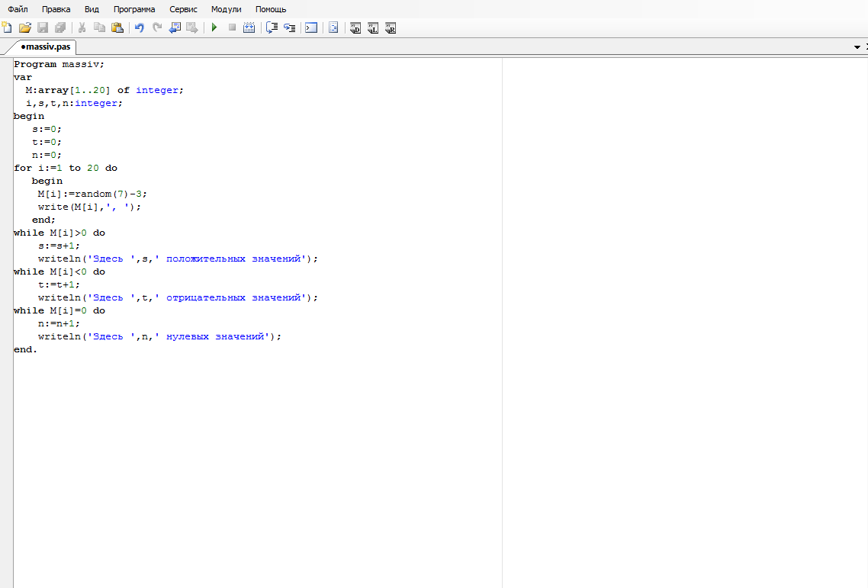The image size is (868, 588).
Task: Click the 'n:=n+1;' increment line
Action: coord(59,324)
